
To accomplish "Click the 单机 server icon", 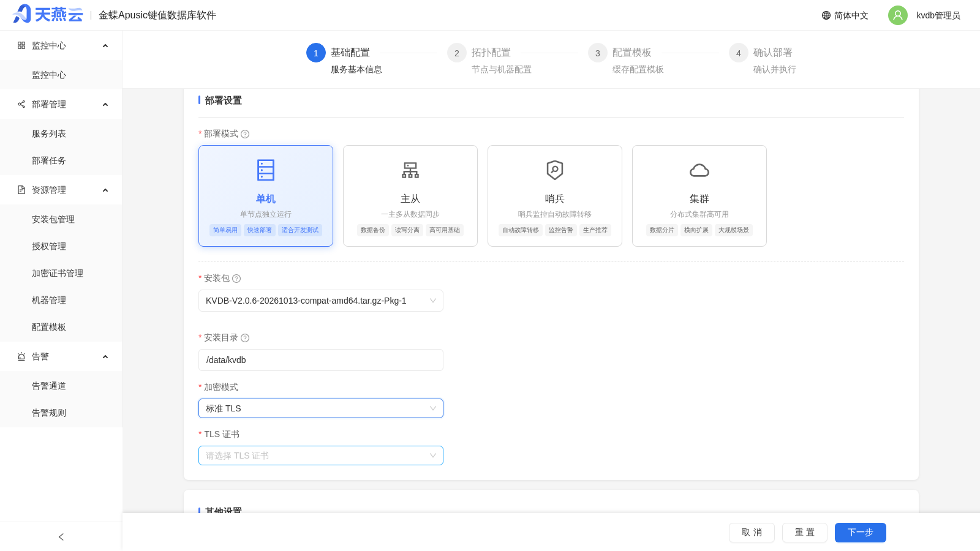I will 266,170.
